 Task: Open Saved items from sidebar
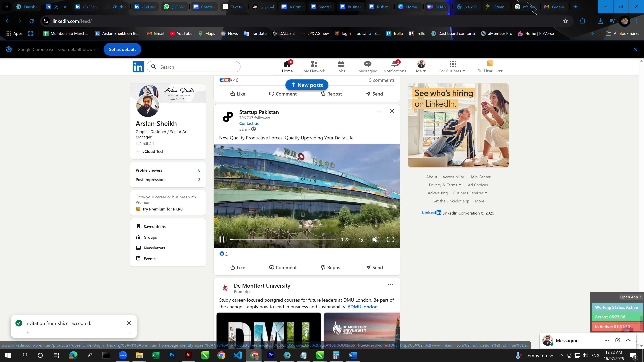pos(151,226)
